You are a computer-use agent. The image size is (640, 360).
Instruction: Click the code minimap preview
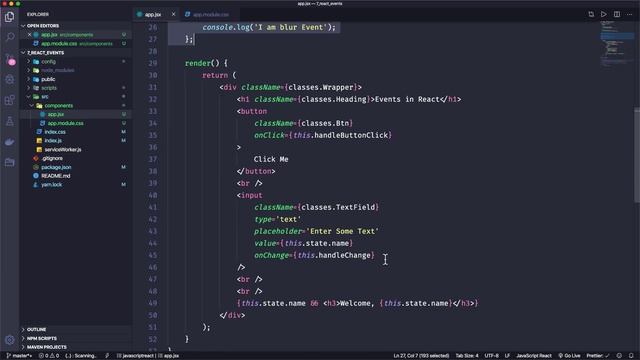pos(616,43)
